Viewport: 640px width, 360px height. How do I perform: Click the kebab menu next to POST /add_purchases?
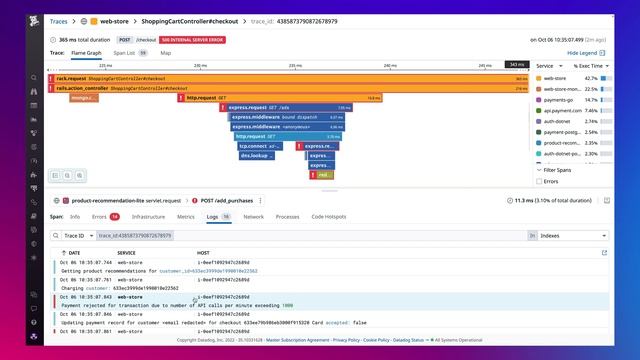pos(260,200)
